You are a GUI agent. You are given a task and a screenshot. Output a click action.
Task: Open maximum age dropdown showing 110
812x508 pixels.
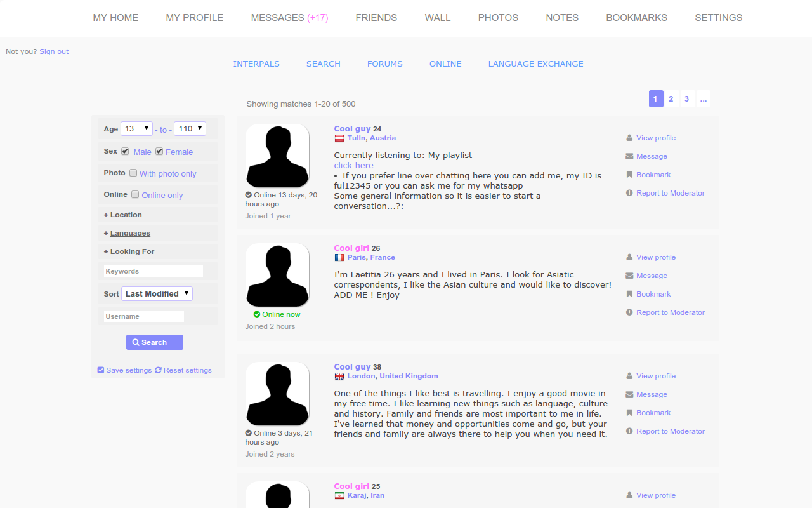pos(190,129)
